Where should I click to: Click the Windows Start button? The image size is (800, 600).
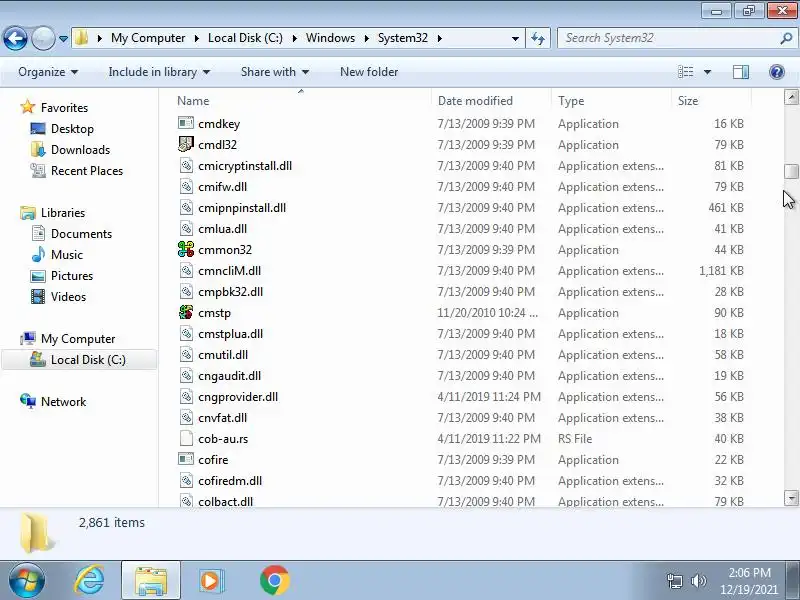click(27, 580)
